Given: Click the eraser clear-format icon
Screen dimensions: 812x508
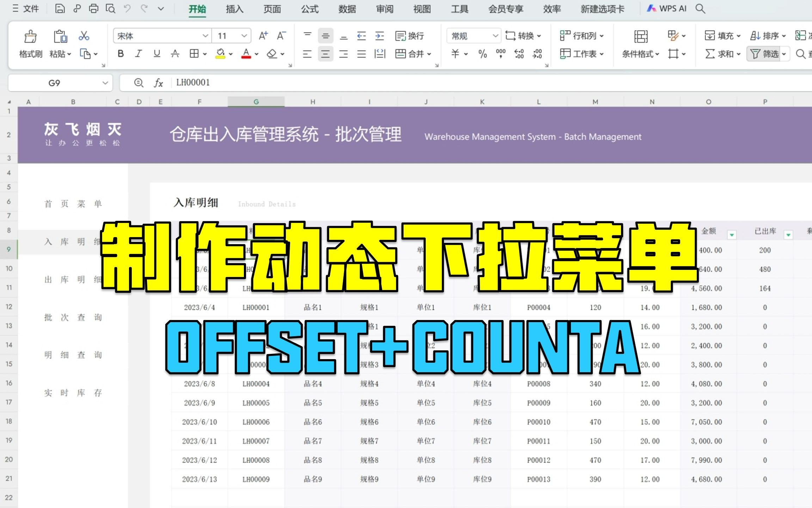Looking at the screenshot, I should click(x=272, y=54).
